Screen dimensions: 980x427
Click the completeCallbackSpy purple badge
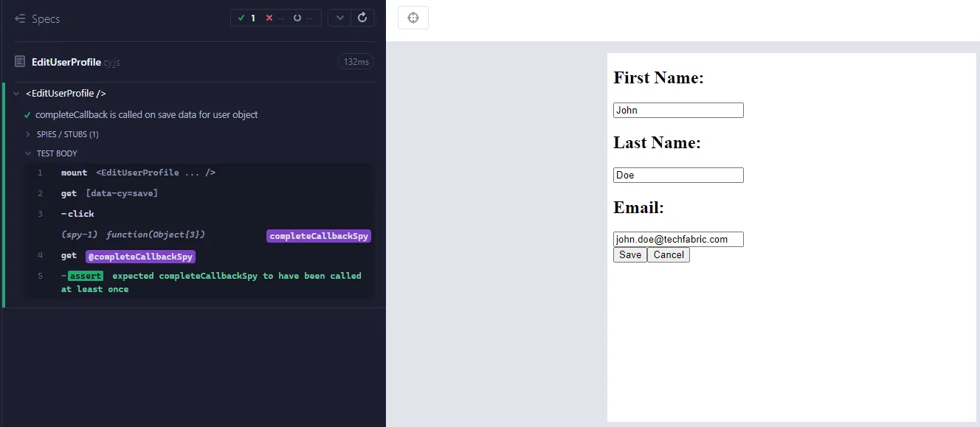coord(319,235)
